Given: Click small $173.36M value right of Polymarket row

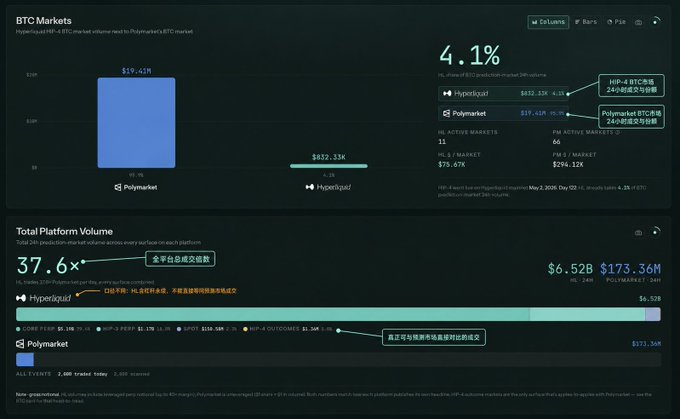Looking at the screenshot, I should [x=646, y=344].
